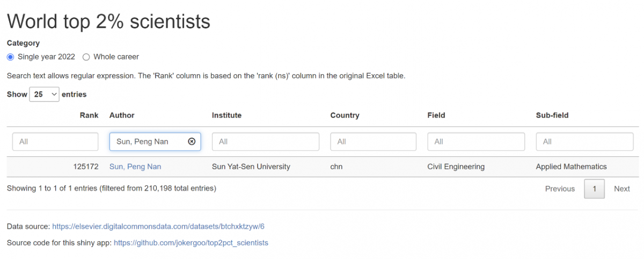Open the Show entries count dropdown
Screen dimensions: 644x259
pyautogui.click(x=45, y=94)
